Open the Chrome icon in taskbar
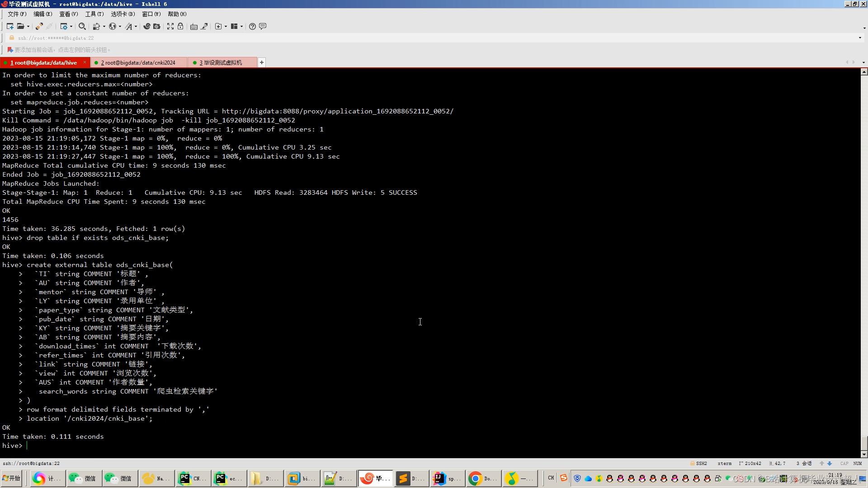Screen dimensions: 868x488 pos(475,478)
